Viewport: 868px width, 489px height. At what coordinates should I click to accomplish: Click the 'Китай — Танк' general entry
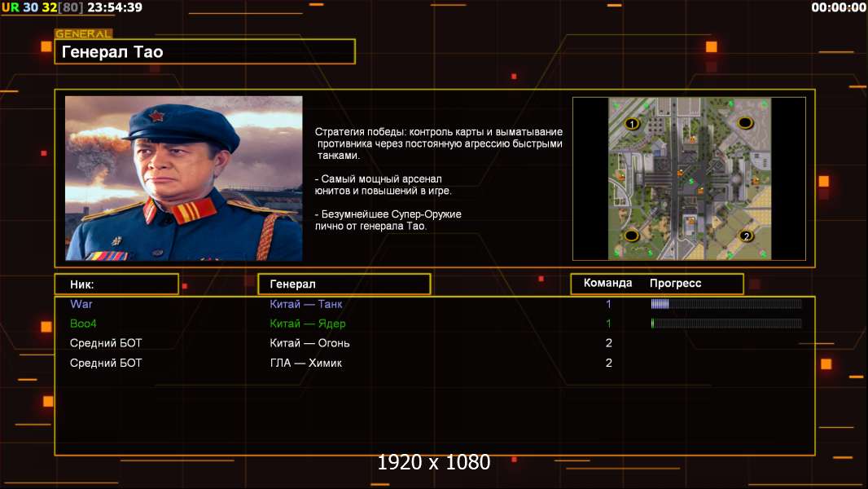[x=305, y=304]
